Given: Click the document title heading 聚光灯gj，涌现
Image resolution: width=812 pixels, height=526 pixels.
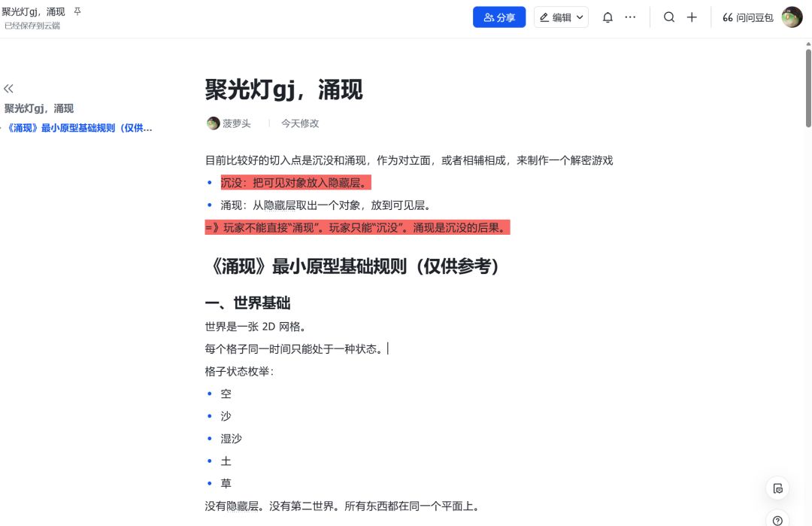Looking at the screenshot, I should pyautogui.click(x=283, y=89).
